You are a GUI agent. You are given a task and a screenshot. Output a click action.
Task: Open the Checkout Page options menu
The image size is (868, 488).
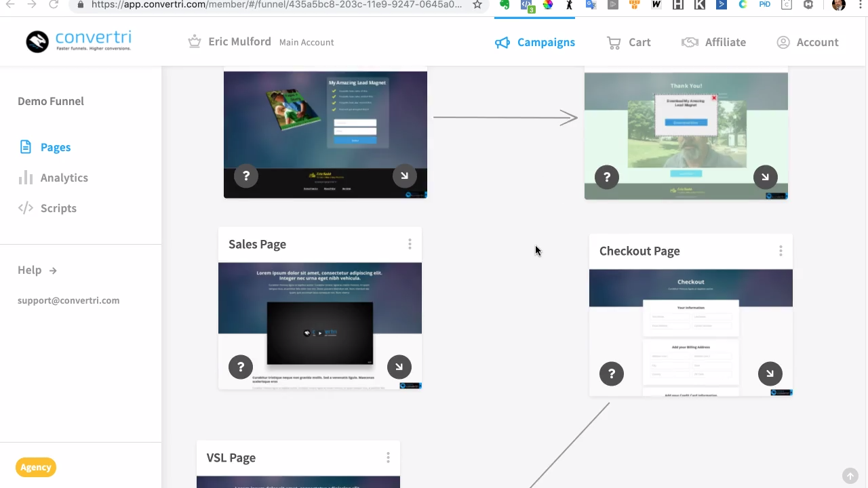tap(781, 251)
